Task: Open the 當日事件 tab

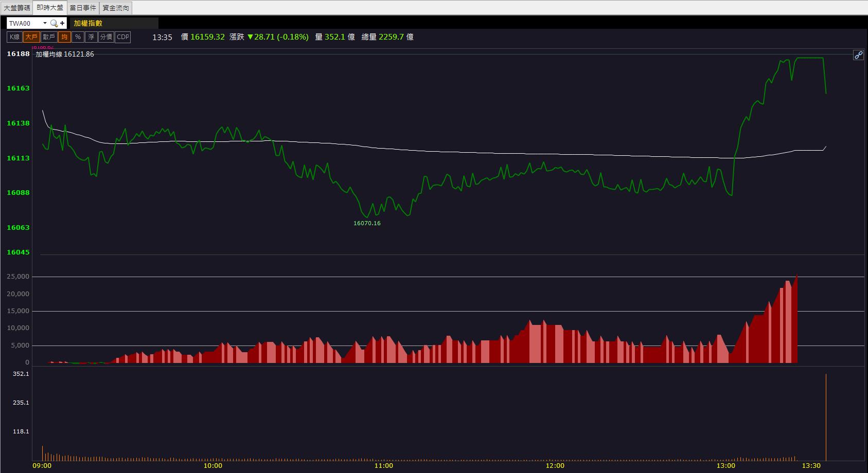Action: 83,8
